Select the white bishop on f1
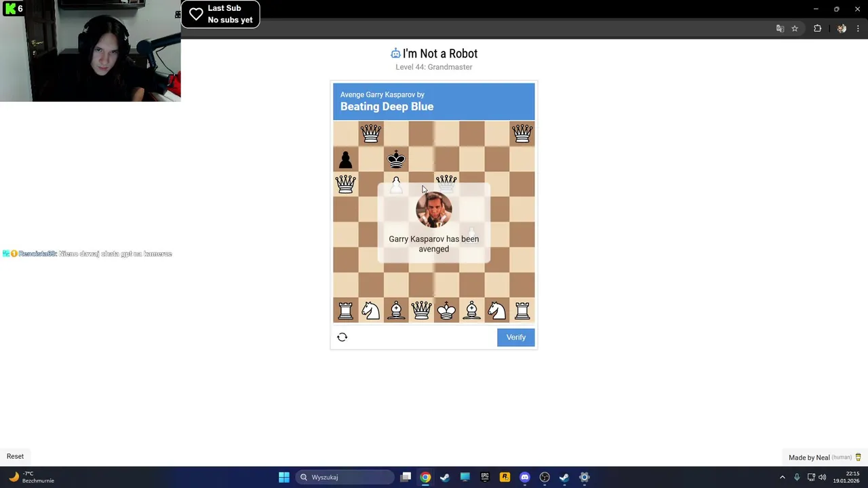 tap(472, 310)
